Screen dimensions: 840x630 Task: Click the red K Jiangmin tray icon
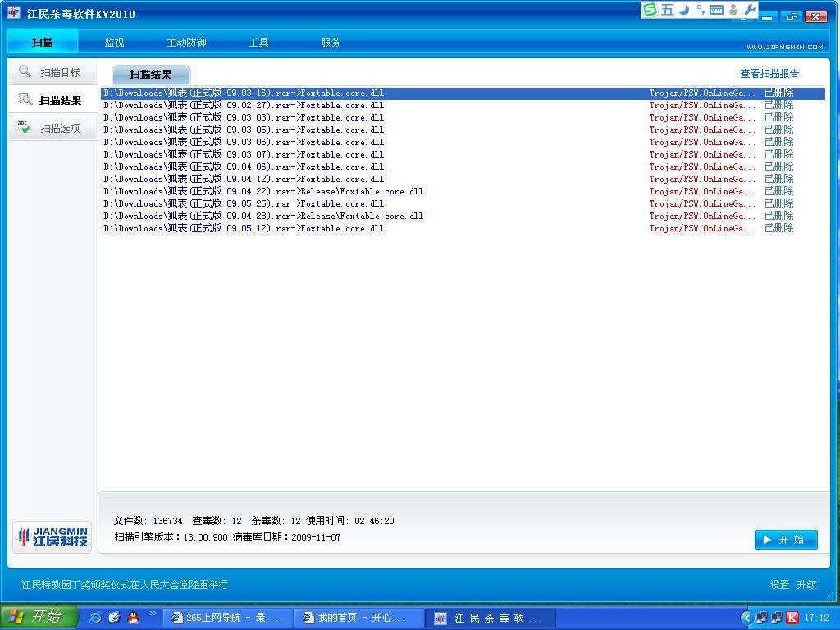[792, 618]
